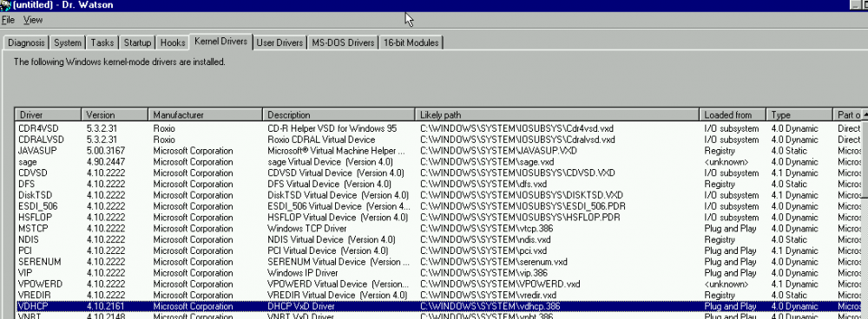Click the Dr. Watson title bar icon
Screen dimensions: 868x319
[x=5, y=5]
